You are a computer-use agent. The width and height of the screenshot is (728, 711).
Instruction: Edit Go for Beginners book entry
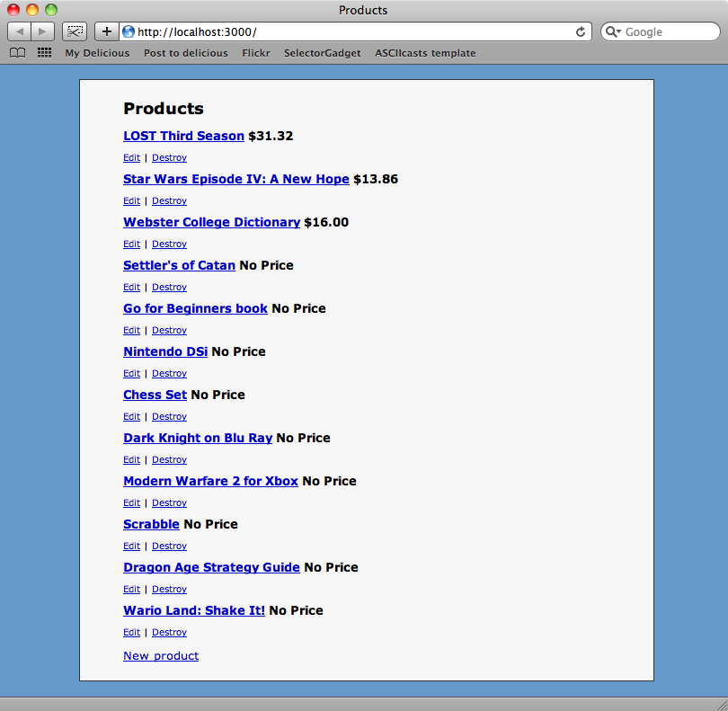[x=132, y=331]
